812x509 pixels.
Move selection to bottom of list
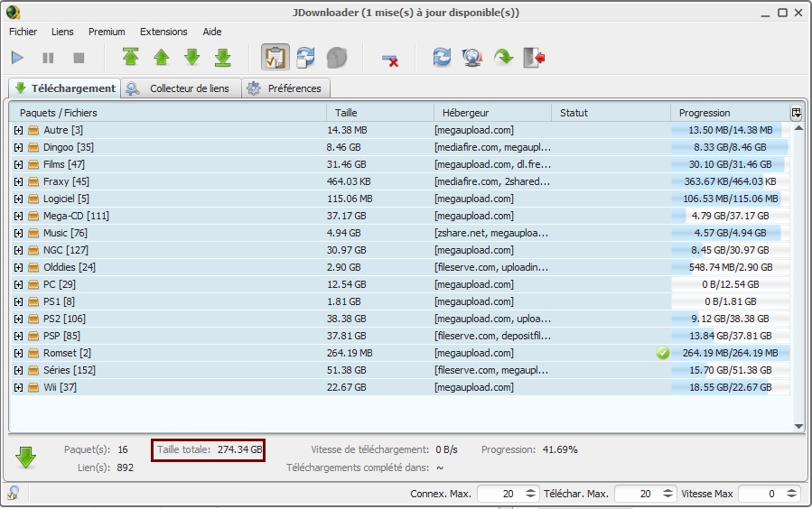[223, 57]
